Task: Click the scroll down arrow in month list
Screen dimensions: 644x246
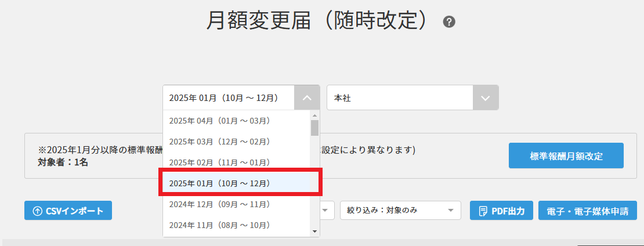Action: [314, 231]
